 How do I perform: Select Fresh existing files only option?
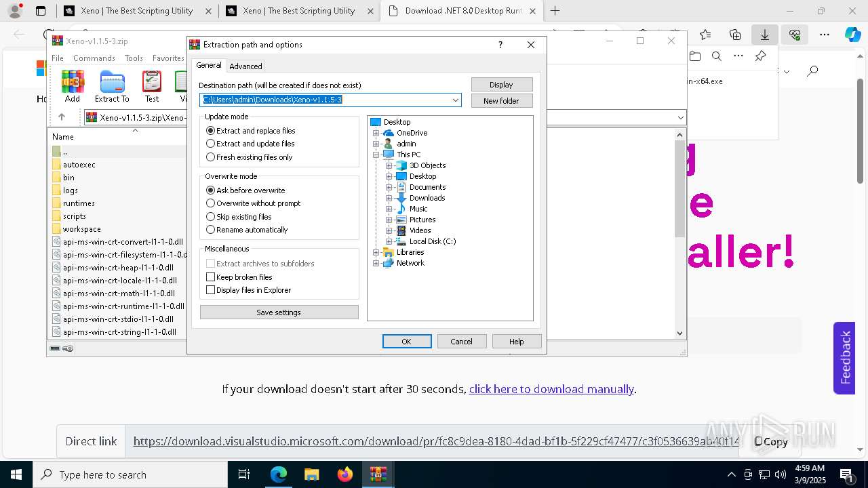point(250,157)
